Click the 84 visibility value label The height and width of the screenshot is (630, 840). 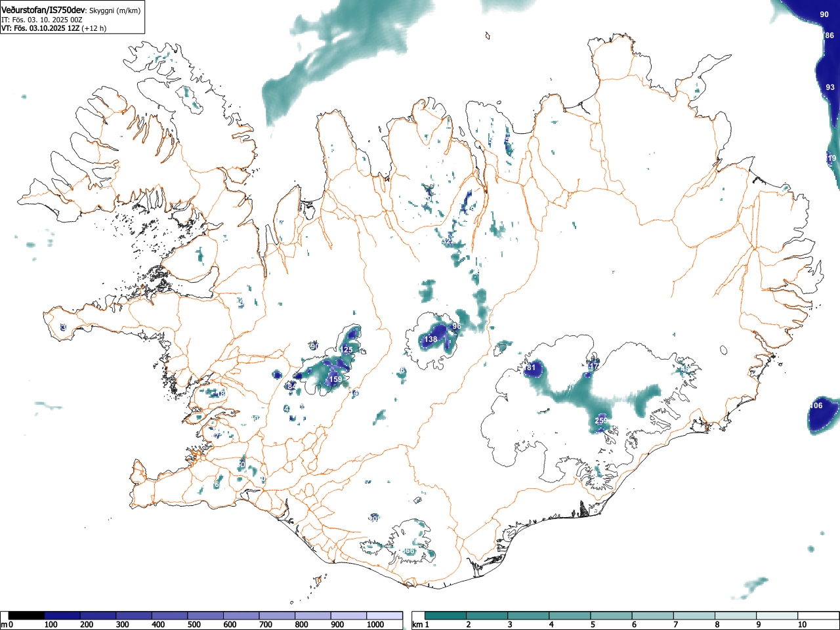(x=292, y=387)
